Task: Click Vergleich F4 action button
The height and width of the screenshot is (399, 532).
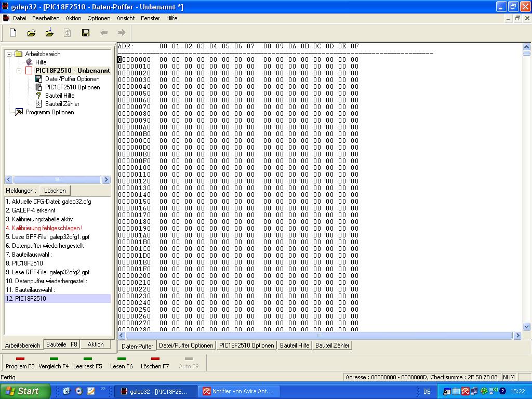Action: pyautogui.click(x=54, y=363)
